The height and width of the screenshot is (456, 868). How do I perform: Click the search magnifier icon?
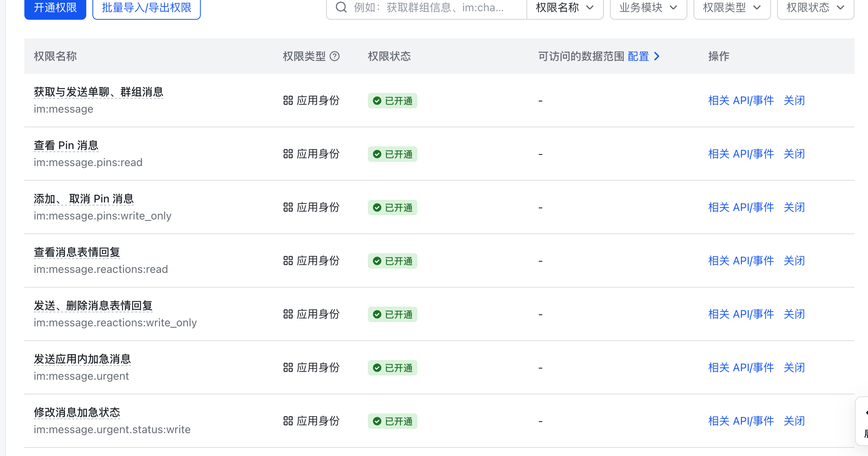341,7
